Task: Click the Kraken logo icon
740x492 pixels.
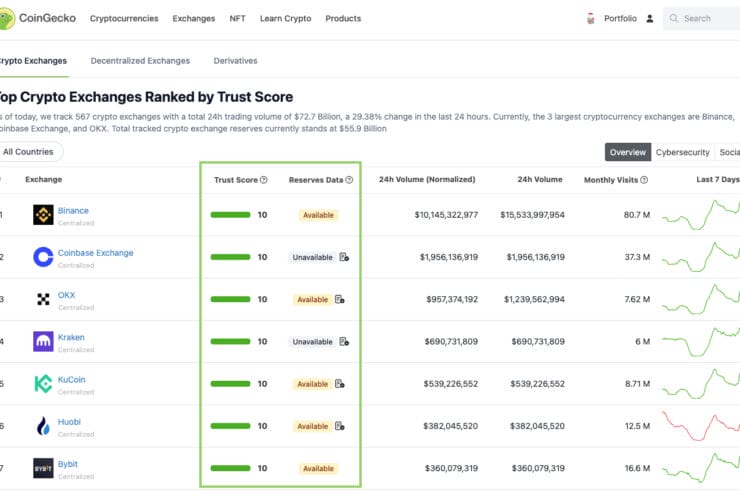Action: 43,342
